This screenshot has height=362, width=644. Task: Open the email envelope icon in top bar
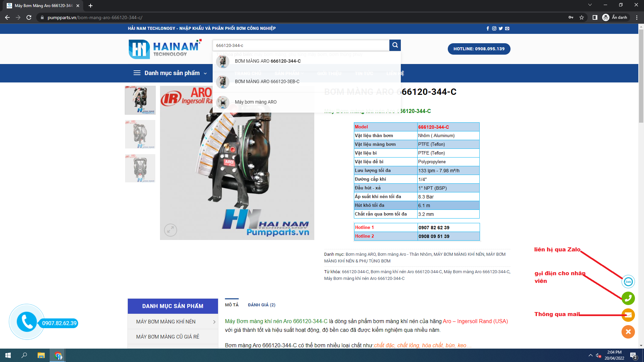tap(507, 28)
